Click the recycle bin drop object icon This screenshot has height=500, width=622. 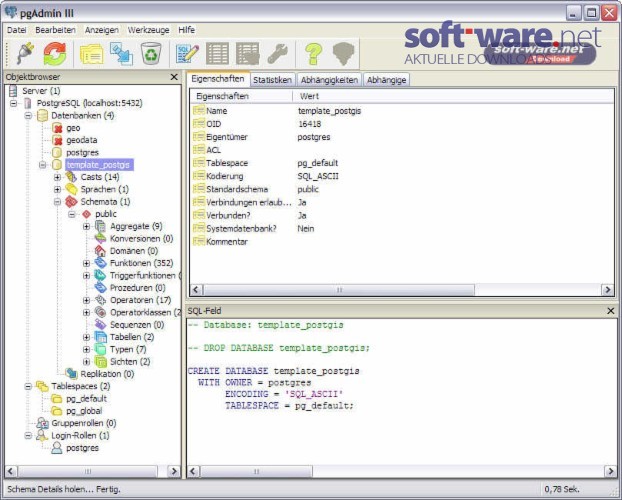tap(151, 53)
